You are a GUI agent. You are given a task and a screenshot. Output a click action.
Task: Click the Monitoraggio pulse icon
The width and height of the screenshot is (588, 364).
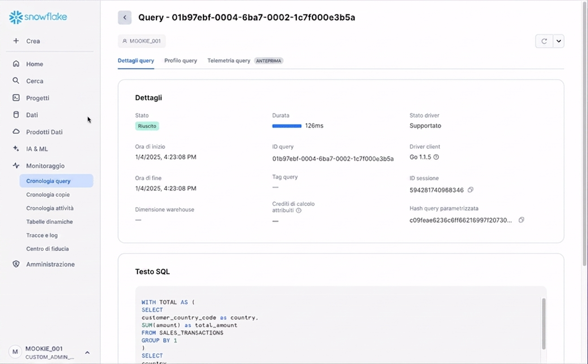[x=16, y=165]
